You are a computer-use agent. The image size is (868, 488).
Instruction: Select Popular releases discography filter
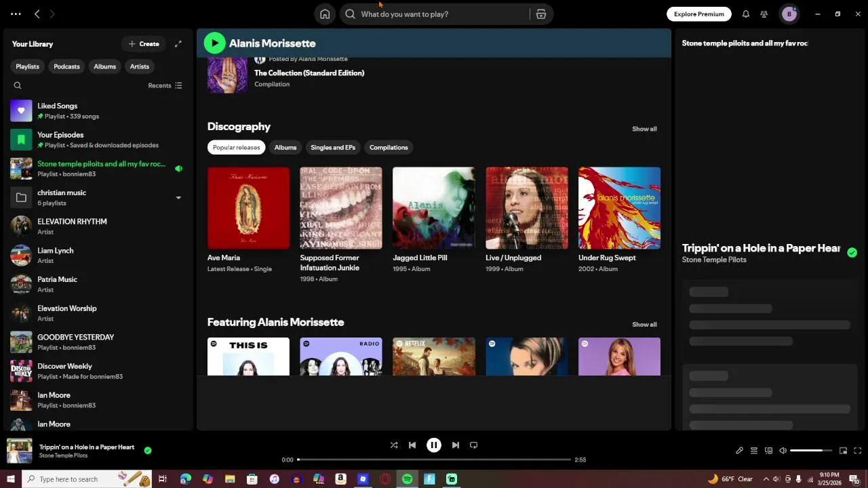(x=237, y=147)
